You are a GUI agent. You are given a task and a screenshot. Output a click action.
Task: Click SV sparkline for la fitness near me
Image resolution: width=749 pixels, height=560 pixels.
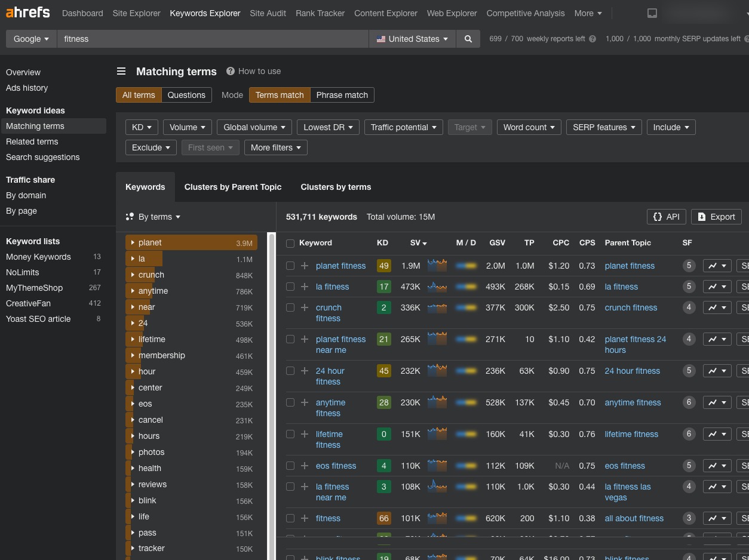[x=437, y=487]
